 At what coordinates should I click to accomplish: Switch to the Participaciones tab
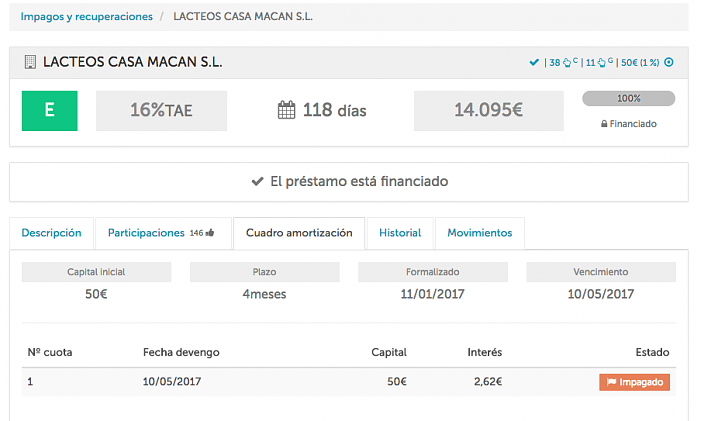[x=146, y=233]
